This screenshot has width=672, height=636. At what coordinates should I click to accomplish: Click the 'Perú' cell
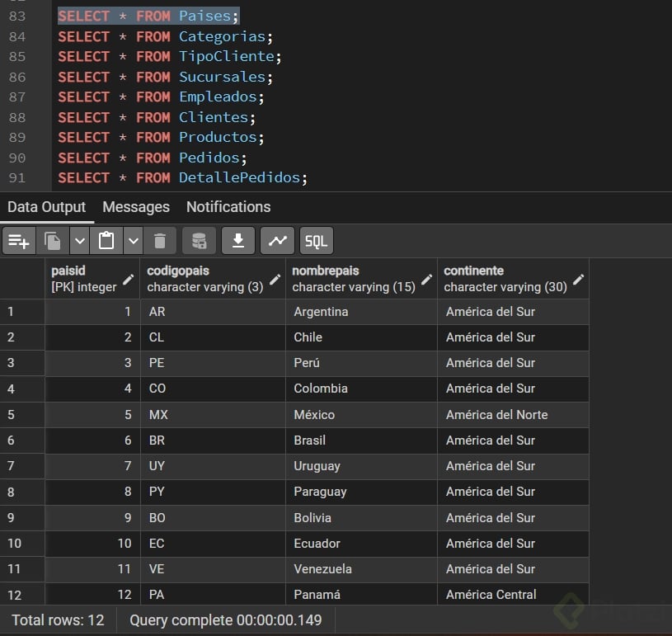coord(362,363)
